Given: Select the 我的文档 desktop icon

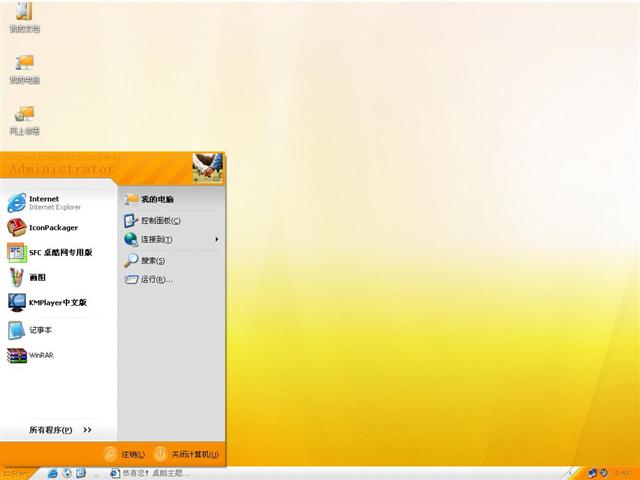Looking at the screenshot, I should [24, 17].
